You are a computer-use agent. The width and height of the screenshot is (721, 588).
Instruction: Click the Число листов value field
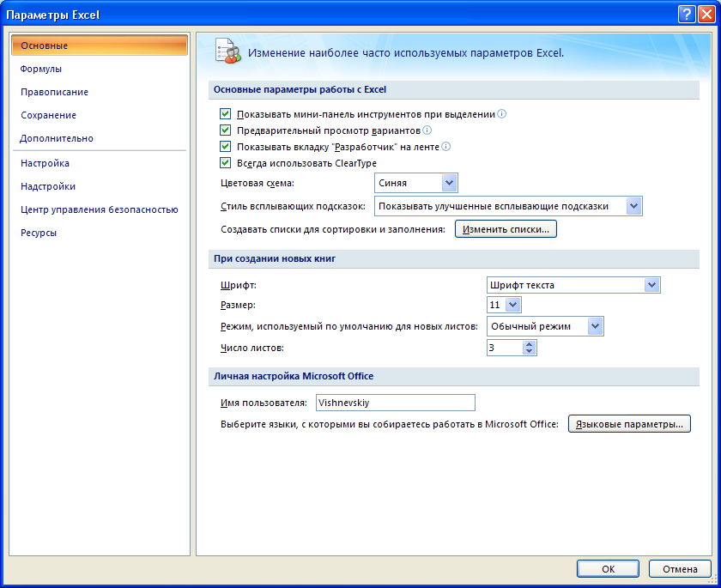click(505, 348)
